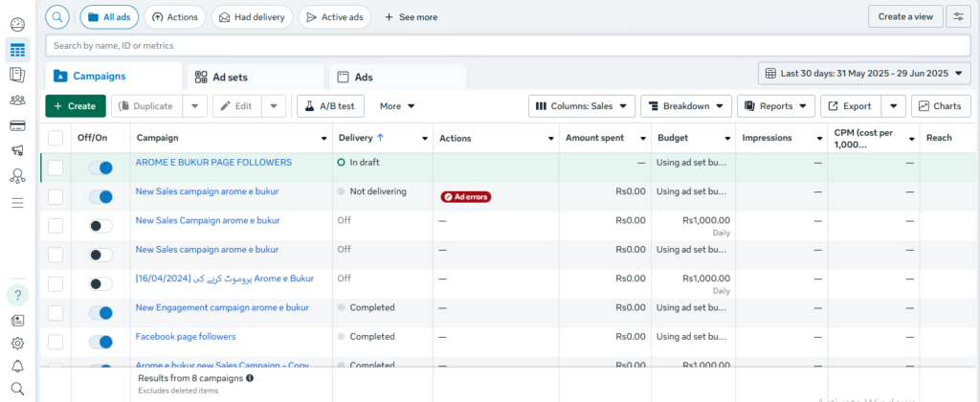Click the filter sliders icon beside Create a view
The width and height of the screenshot is (980, 402).
pos(958,16)
